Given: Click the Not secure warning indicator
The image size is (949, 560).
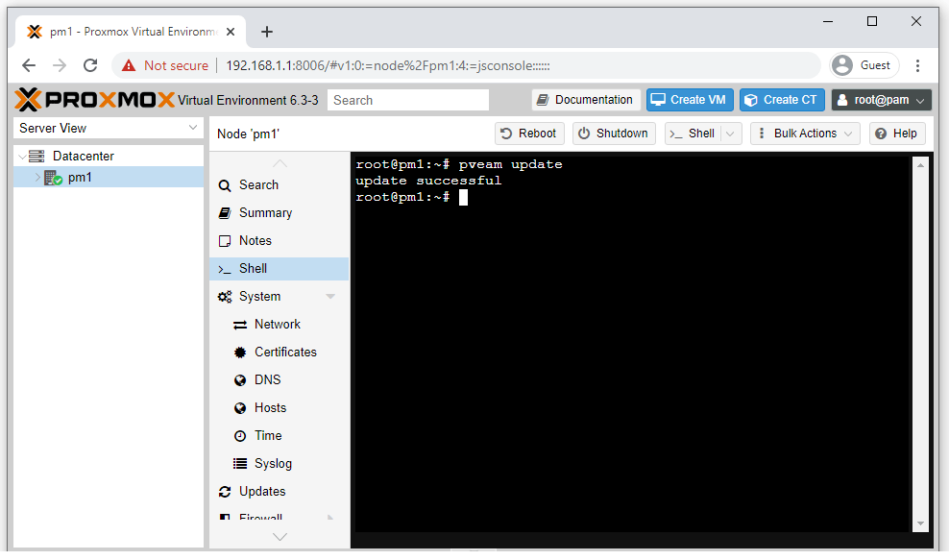Looking at the screenshot, I should pos(164,65).
